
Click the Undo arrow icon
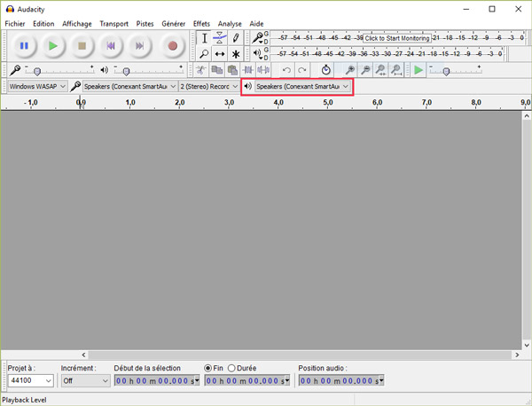point(286,70)
